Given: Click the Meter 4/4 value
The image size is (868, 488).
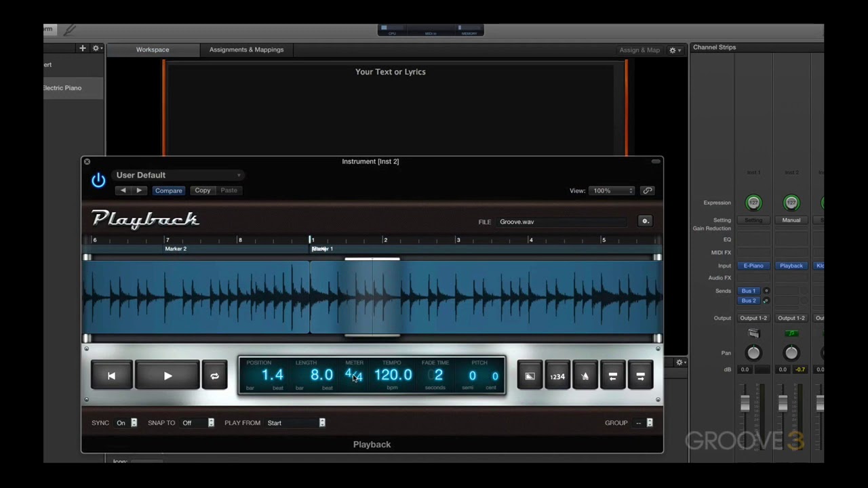Looking at the screenshot, I should 354,375.
